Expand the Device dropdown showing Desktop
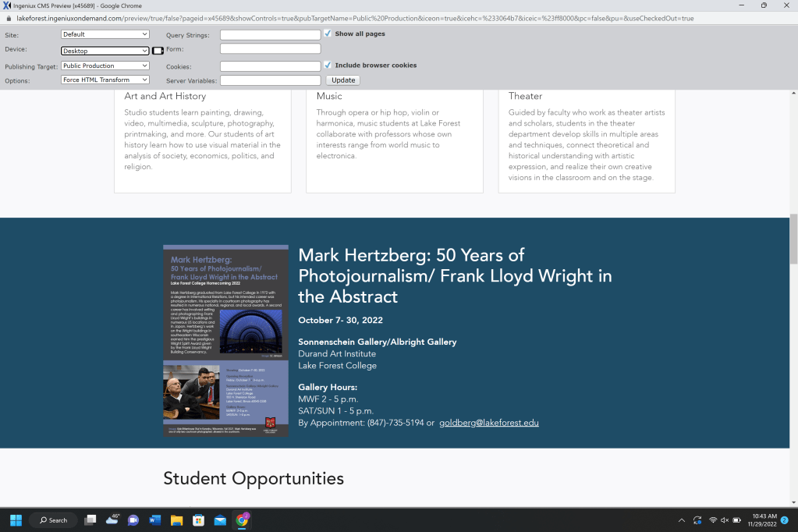 (105, 51)
